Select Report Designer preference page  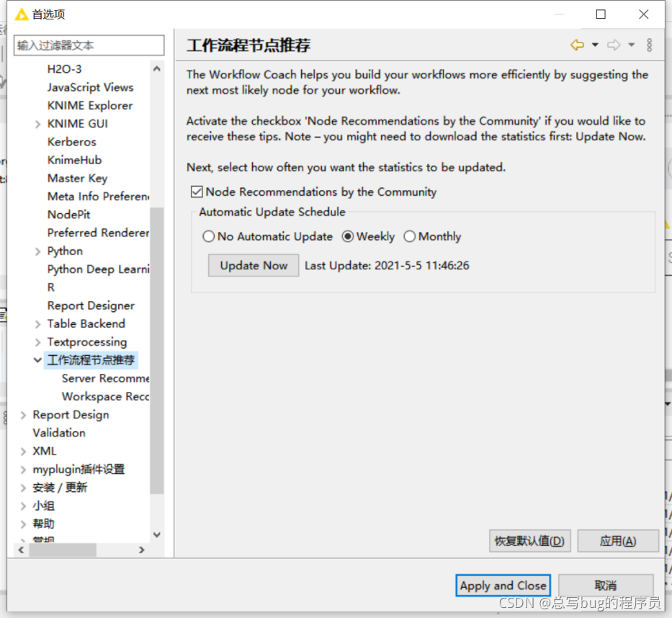pyautogui.click(x=91, y=305)
